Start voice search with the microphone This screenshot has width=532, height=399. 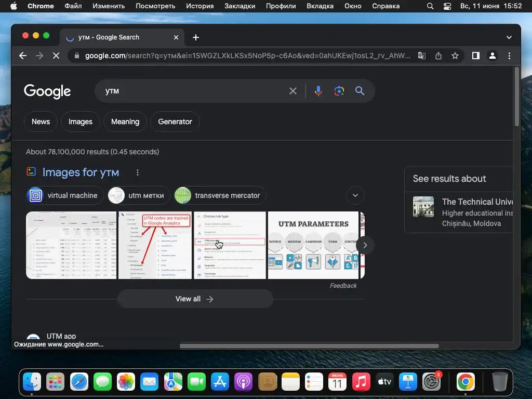pyautogui.click(x=318, y=91)
